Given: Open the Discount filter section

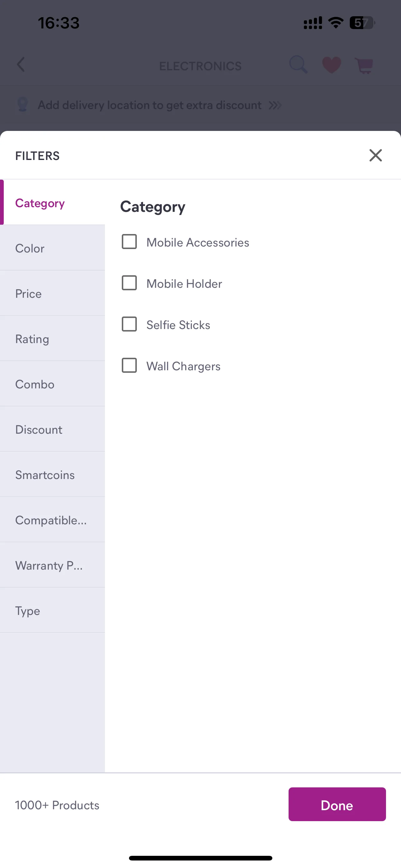Looking at the screenshot, I should pos(52,429).
